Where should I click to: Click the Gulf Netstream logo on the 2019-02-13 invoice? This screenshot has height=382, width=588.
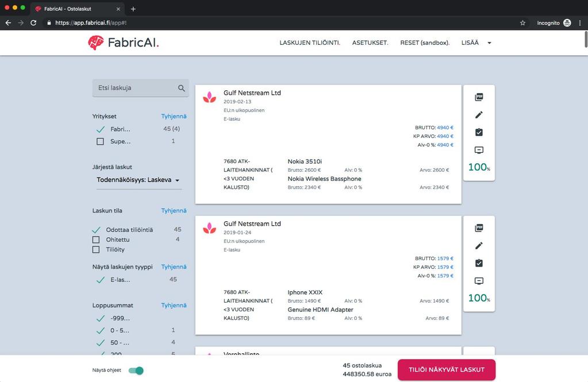coord(210,97)
